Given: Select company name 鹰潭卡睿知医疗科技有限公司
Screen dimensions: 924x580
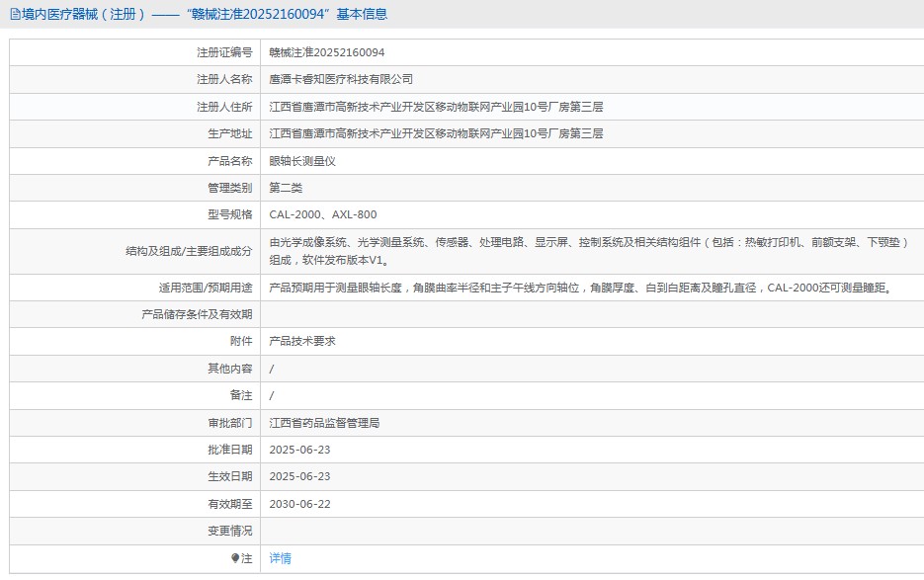Looking at the screenshot, I should click(341, 79).
